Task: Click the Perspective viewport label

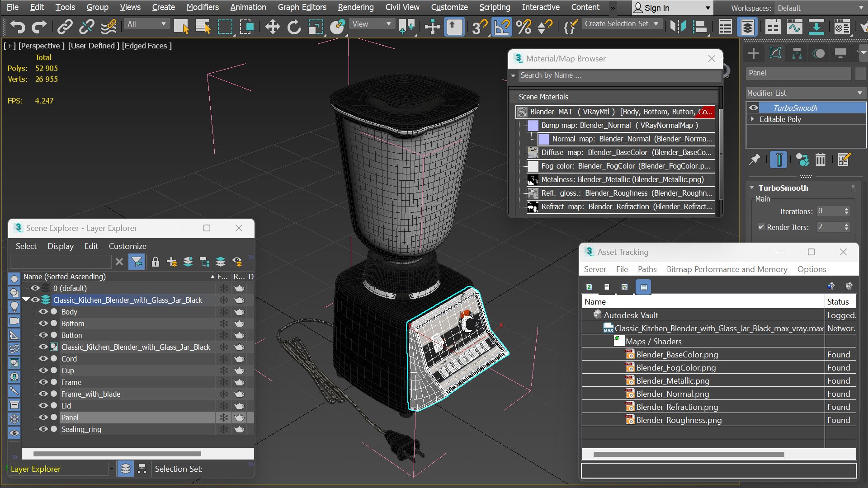Action: (x=41, y=46)
